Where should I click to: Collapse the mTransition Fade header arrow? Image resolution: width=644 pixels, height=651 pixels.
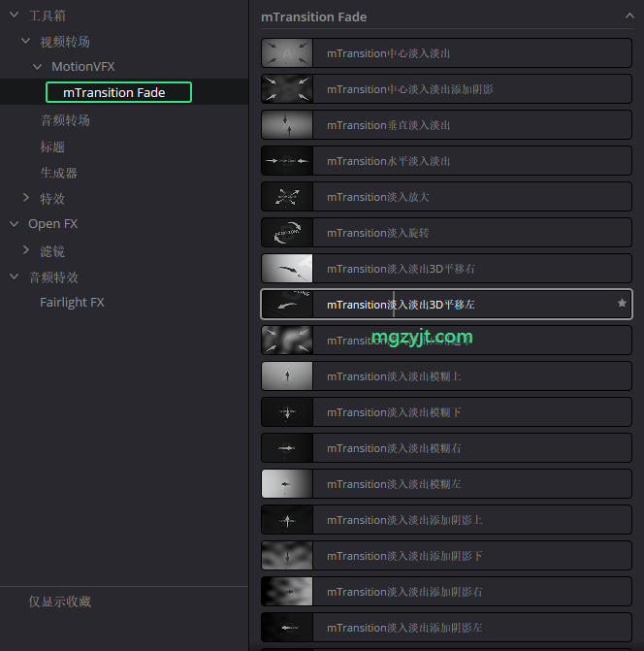[629, 16]
